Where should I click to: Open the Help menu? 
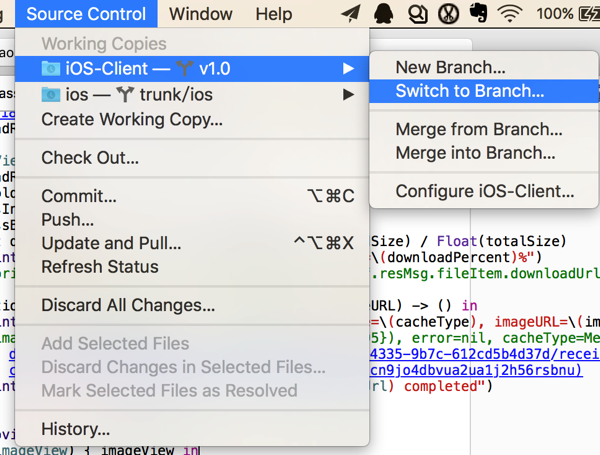[x=273, y=14]
